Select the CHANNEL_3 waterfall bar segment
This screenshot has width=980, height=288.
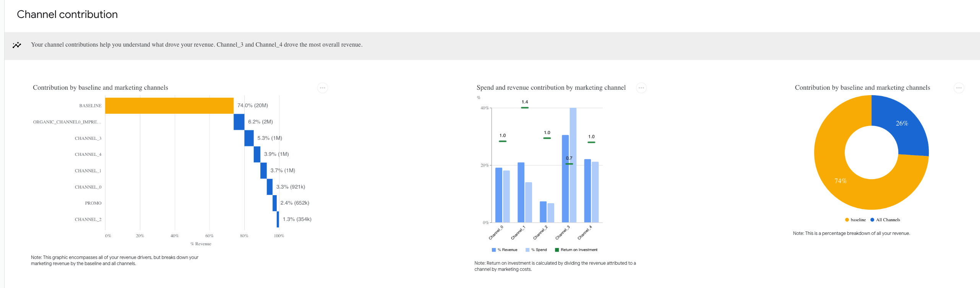point(249,138)
